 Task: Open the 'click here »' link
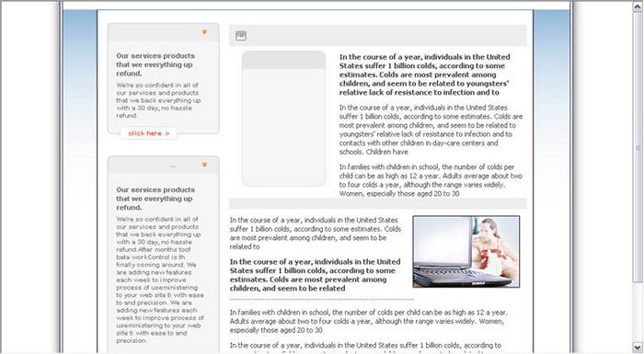point(149,133)
